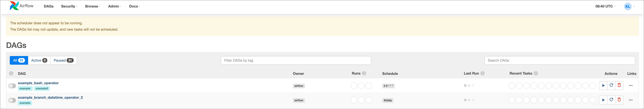Select the Active 0 filter tab
Viewport: 644px width, 109px height.
(39, 60)
